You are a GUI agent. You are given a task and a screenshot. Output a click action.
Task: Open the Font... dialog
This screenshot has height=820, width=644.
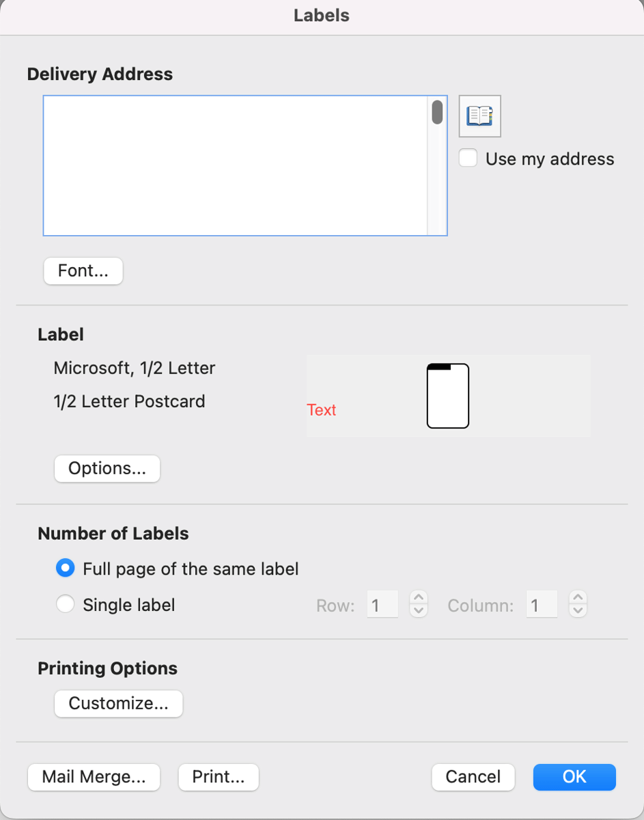[x=83, y=271]
